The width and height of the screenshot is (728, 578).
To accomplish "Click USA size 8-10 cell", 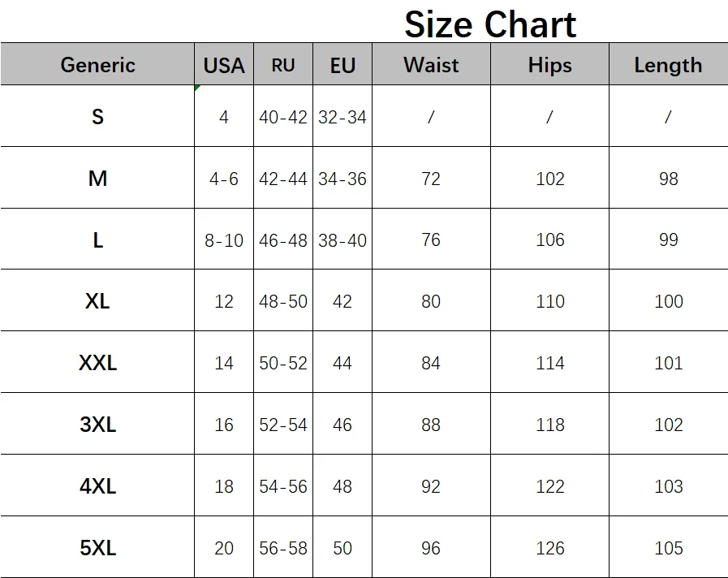I will [x=224, y=239].
